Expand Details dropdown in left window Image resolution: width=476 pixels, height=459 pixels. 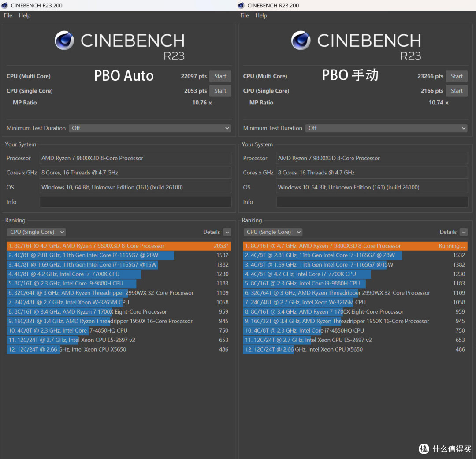point(227,232)
